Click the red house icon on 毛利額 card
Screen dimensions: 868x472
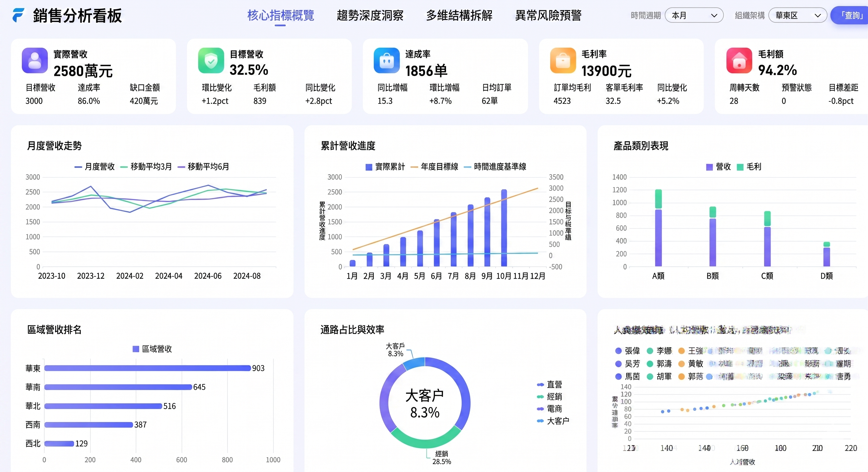739,61
